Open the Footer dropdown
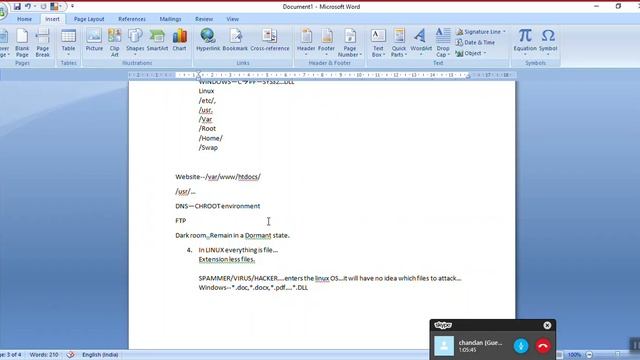The width and height of the screenshot is (640, 360). (326, 43)
